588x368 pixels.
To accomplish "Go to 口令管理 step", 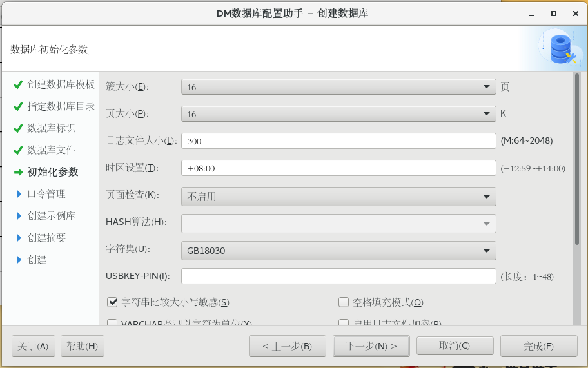I will coord(46,194).
